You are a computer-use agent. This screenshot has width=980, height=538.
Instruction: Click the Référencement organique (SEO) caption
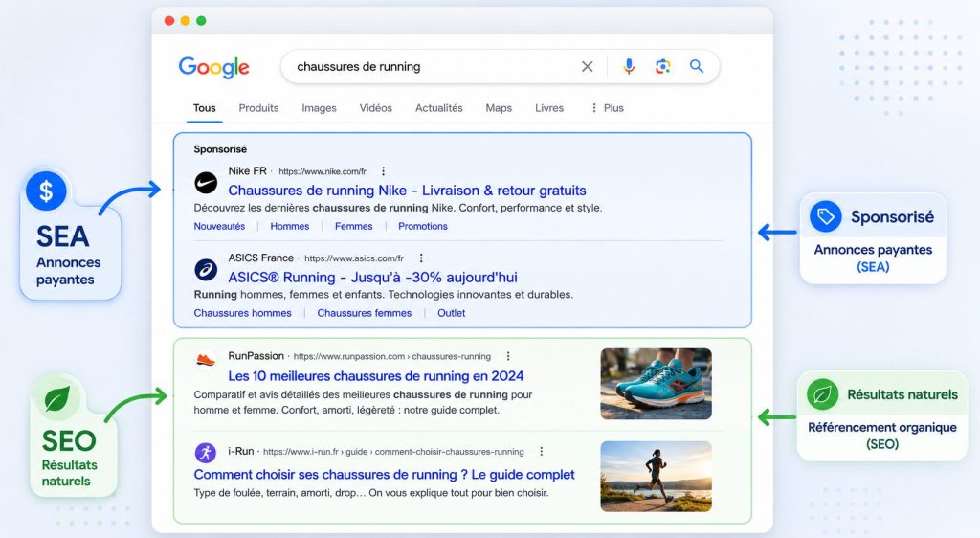tap(882, 436)
